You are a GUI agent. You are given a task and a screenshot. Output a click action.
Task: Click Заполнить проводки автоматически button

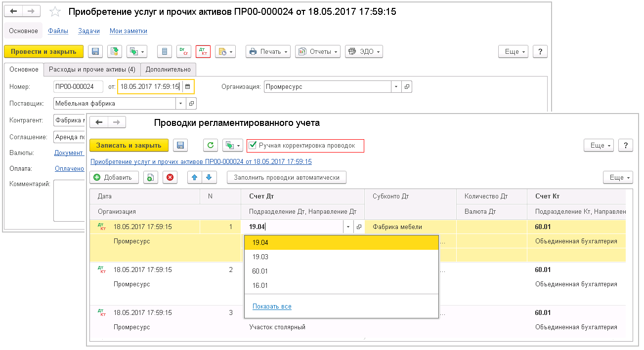(x=287, y=177)
